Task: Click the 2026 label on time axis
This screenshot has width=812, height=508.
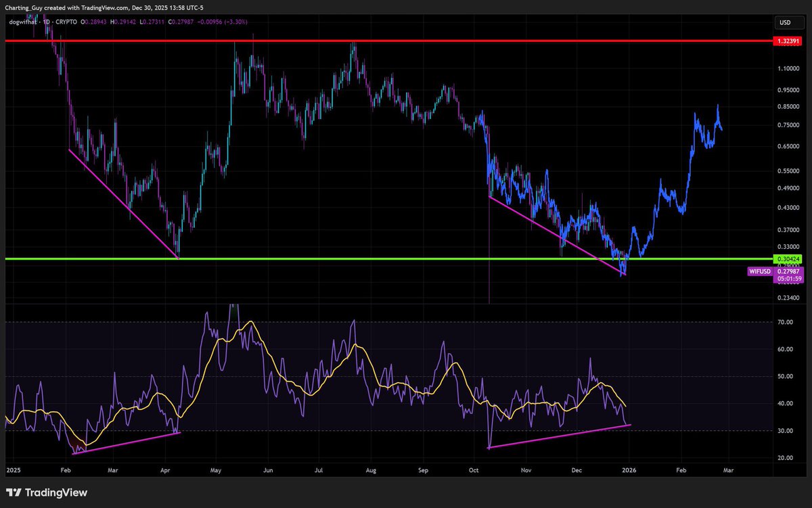Action: (629, 469)
